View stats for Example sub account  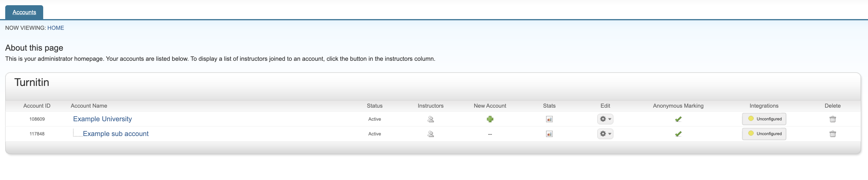[549, 134]
